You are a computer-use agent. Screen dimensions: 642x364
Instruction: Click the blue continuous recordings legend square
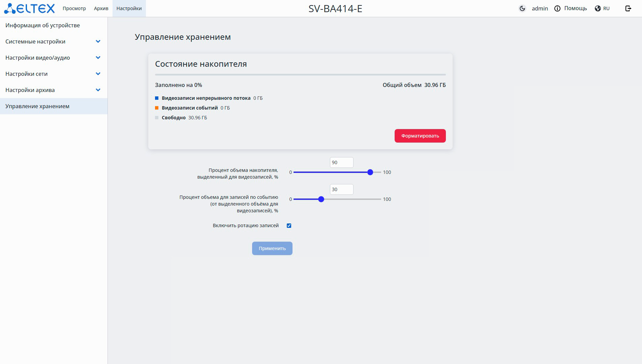[157, 98]
